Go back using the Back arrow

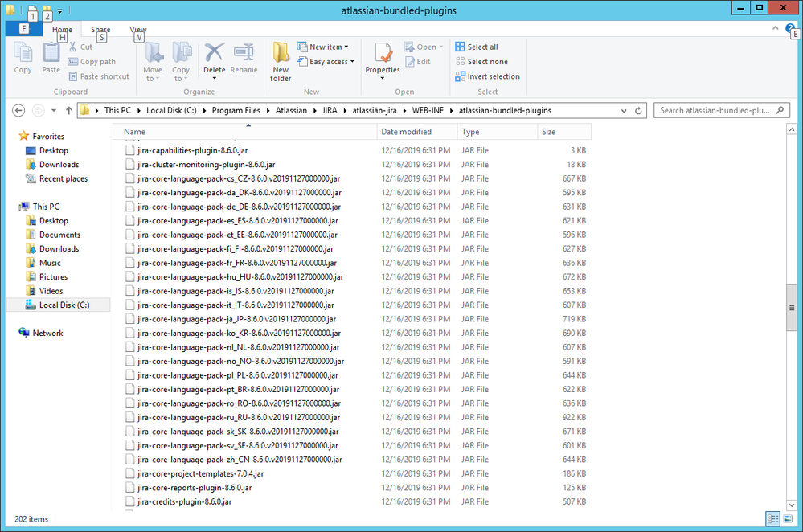coord(18,111)
